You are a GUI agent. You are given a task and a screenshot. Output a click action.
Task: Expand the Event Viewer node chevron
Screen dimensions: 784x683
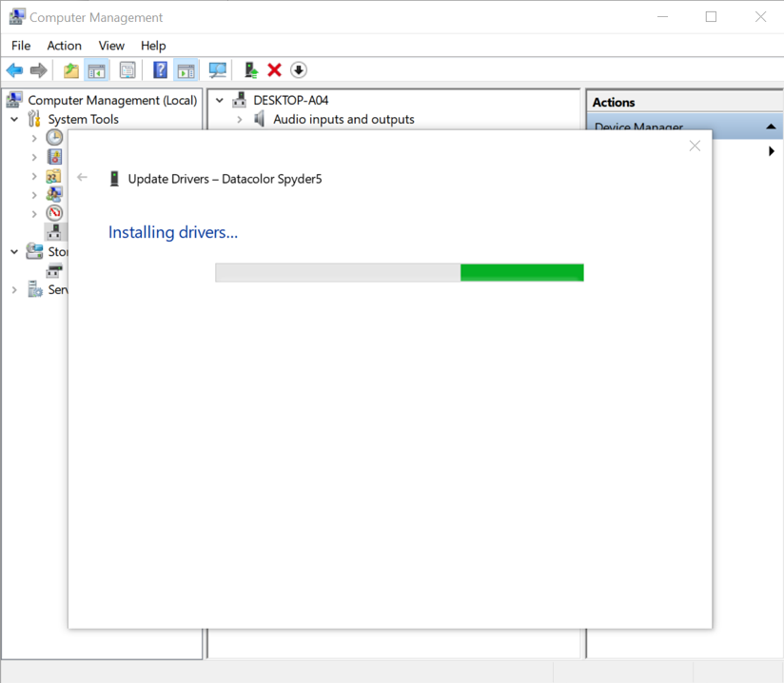point(34,158)
